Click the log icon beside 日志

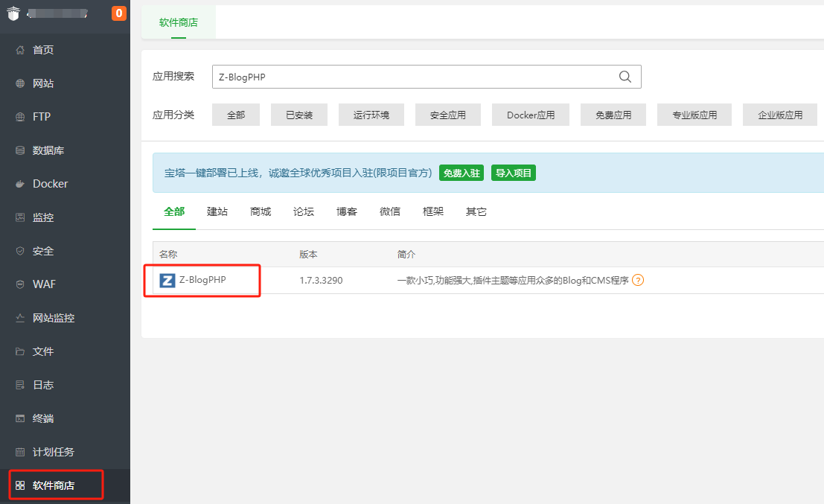pyautogui.click(x=20, y=385)
